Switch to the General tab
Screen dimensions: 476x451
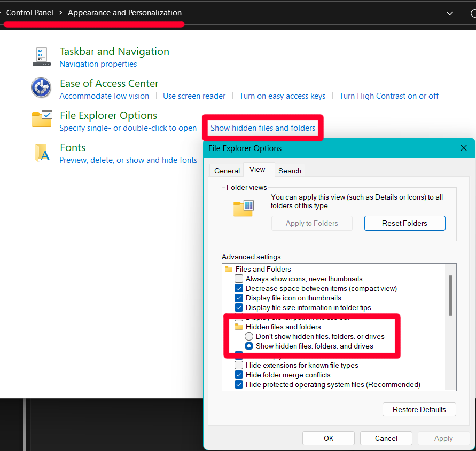(227, 171)
